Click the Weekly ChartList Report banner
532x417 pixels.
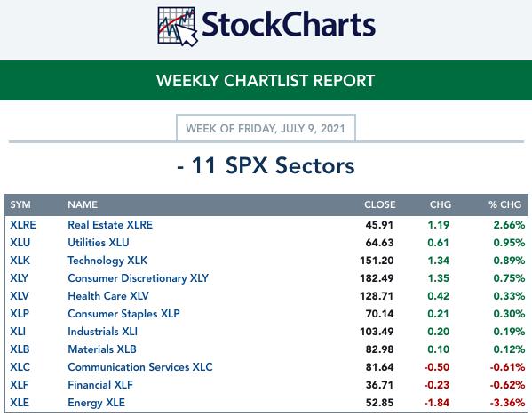pyautogui.click(x=266, y=81)
